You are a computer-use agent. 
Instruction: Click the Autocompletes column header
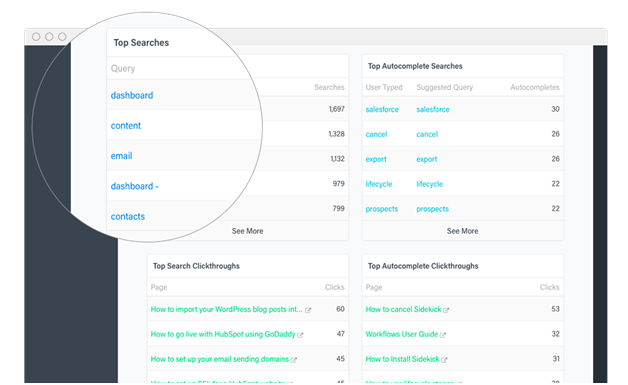point(535,87)
